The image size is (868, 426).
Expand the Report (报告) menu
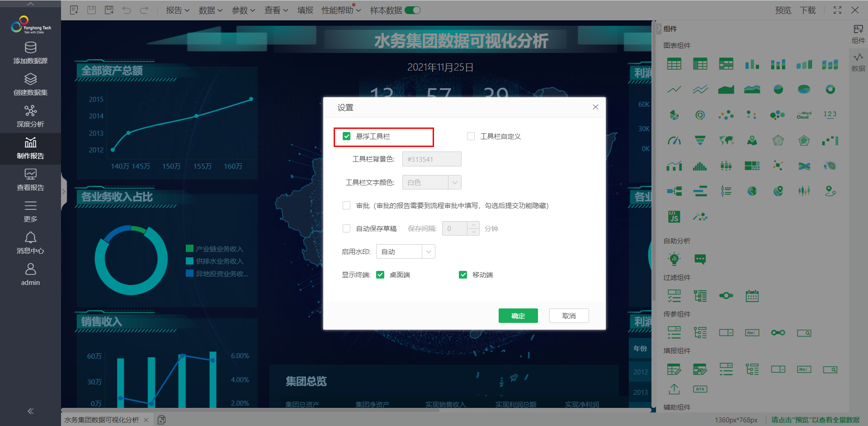pos(178,10)
